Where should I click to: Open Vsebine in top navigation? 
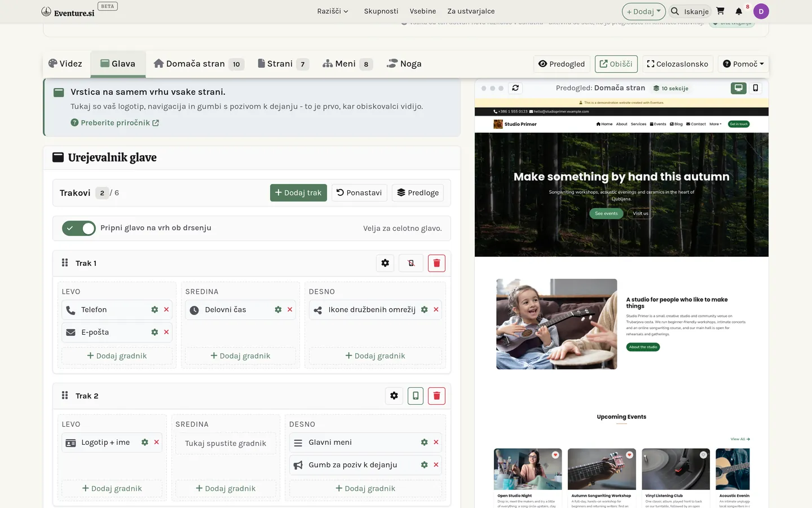[x=423, y=11]
